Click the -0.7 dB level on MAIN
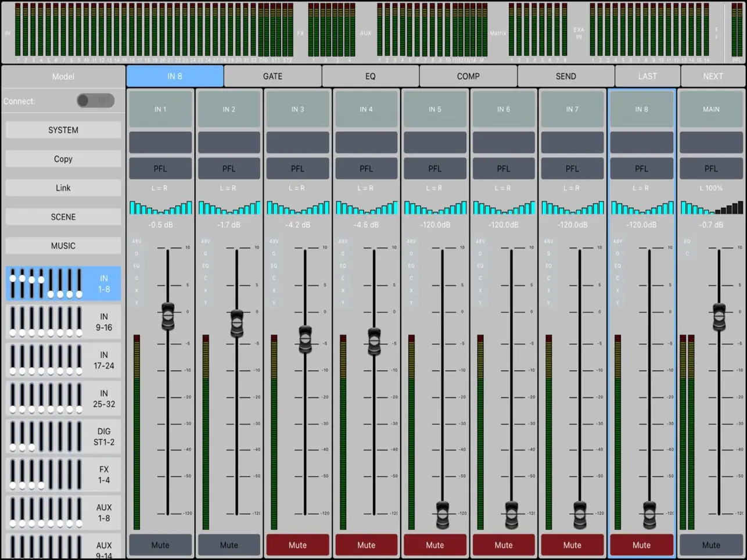The image size is (747, 560). [711, 225]
